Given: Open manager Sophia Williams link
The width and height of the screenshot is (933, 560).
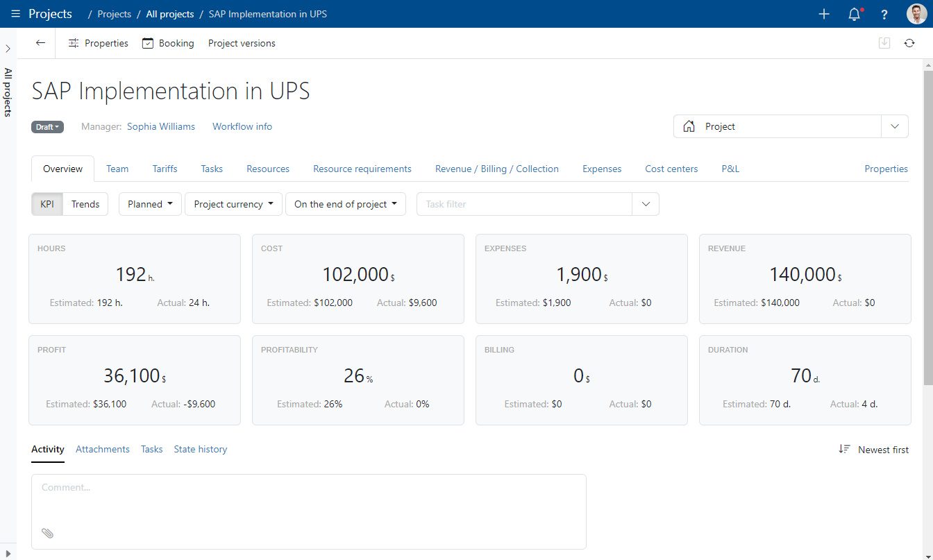Looking at the screenshot, I should [x=161, y=126].
